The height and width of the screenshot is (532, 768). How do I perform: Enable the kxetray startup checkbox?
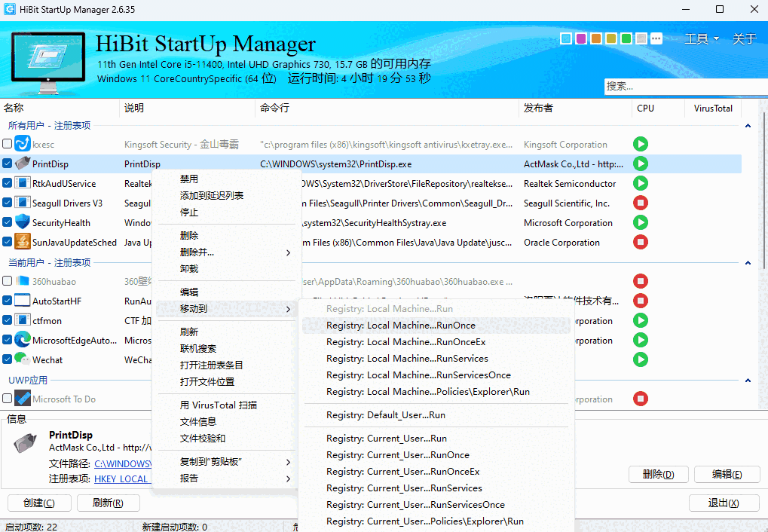coord(6,144)
